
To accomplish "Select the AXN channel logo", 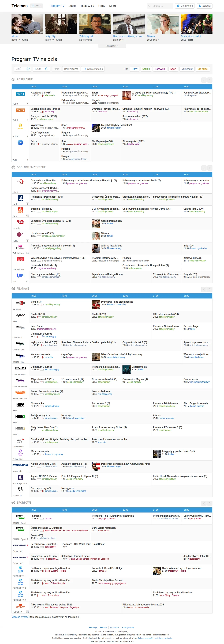I will (20, 315).
